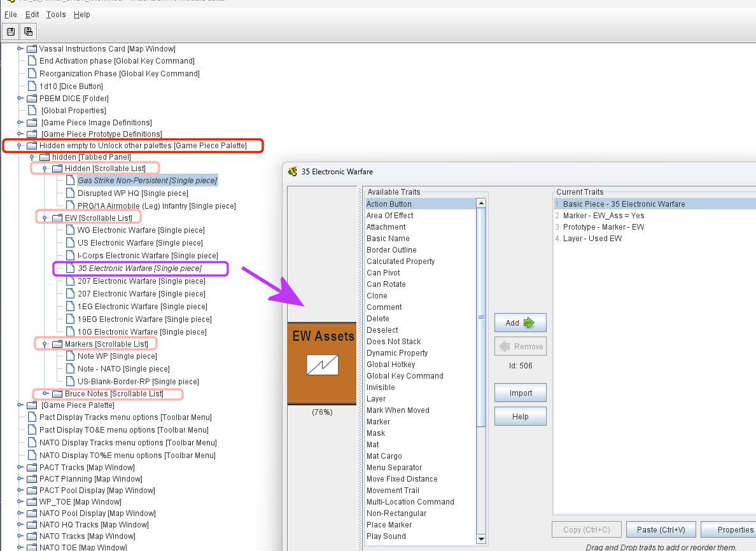Click the Save toolbar icon
This screenshot has width=756, height=551.
11,32
